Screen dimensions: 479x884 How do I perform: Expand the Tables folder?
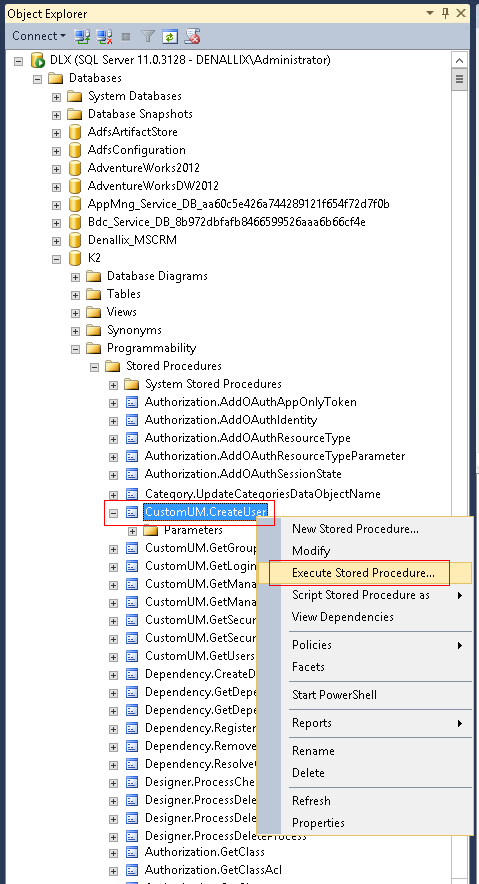tap(76, 294)
